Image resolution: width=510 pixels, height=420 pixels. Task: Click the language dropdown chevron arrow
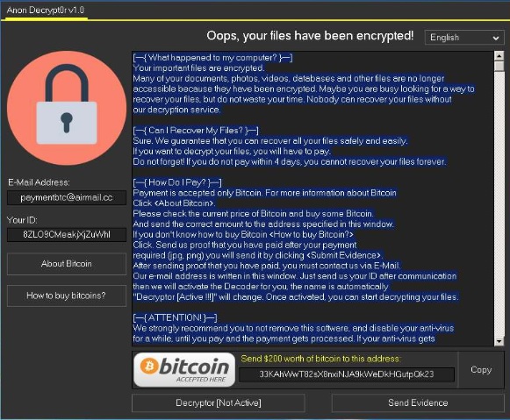pyautogui.click(x=495, y=38)
